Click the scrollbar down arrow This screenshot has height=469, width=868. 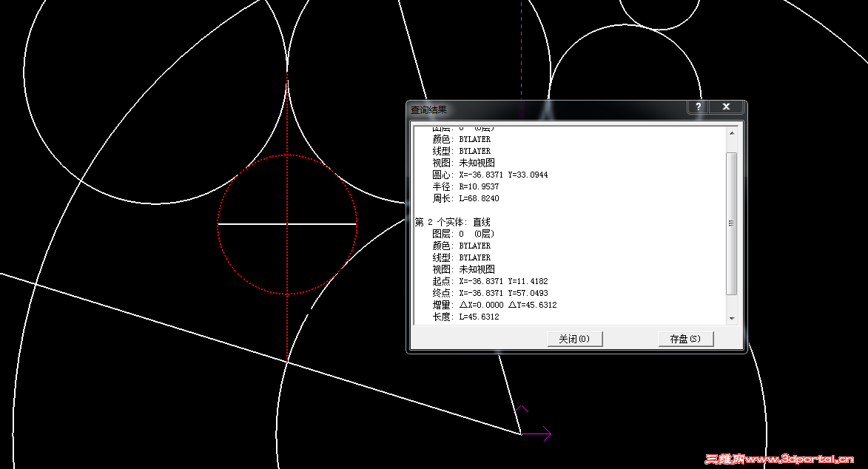tap(732, 318)
